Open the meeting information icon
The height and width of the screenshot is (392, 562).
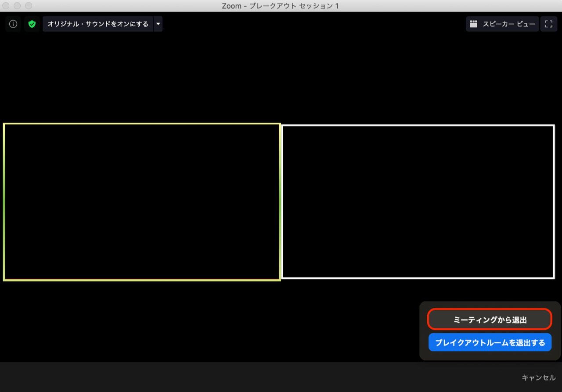pos(13,24)
